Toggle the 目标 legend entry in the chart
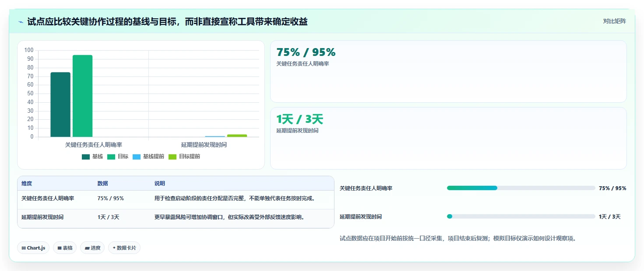This screenshot has width=644, height=271. [117, 156]
